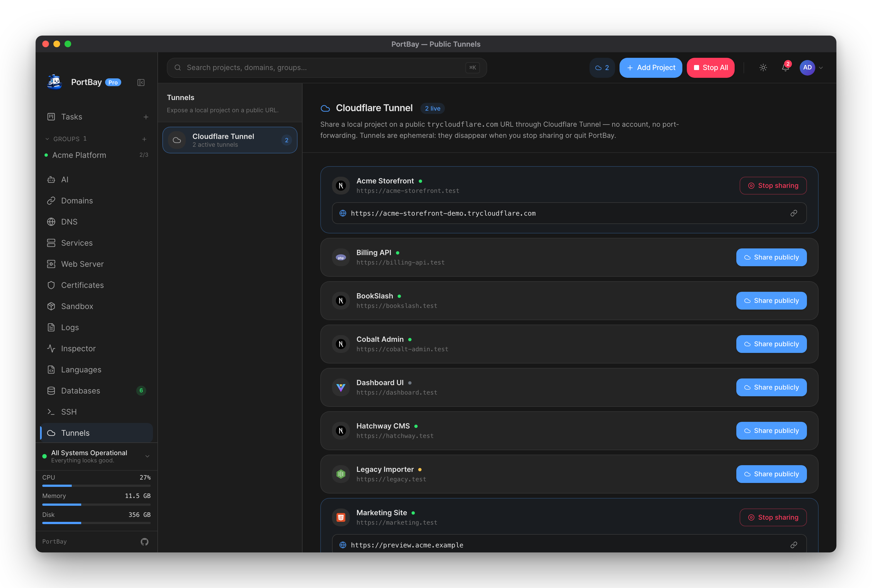Share Billing API publicly
Viewport: 872px width, 588px height.
point(771,257)
